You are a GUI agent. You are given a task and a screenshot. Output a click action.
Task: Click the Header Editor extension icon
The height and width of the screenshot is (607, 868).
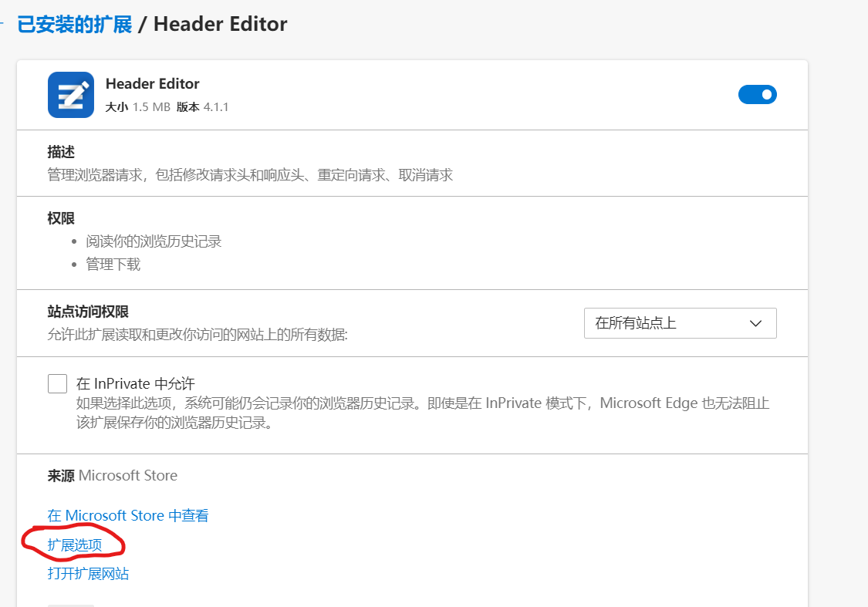tap(71, 95)
